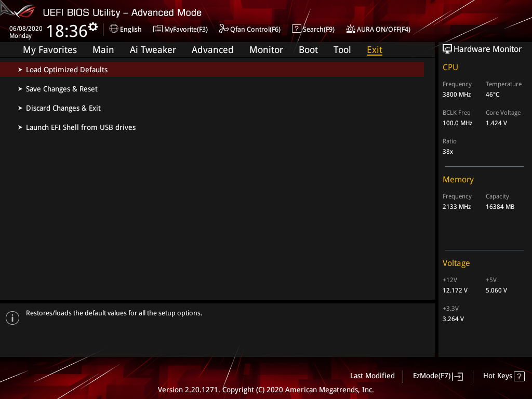
Task: Click the +3.3V reading 3.264 V
Action: pos(453,319)
